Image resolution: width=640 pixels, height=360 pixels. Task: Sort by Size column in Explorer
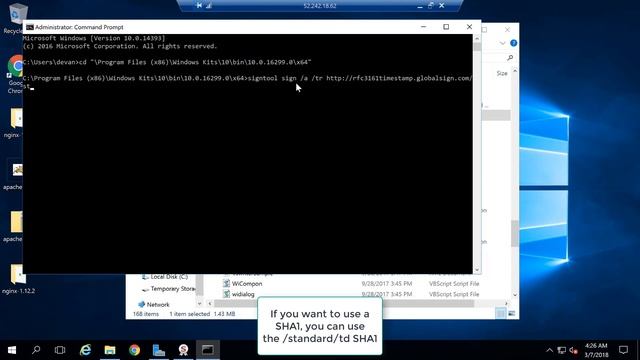(502, 73)
